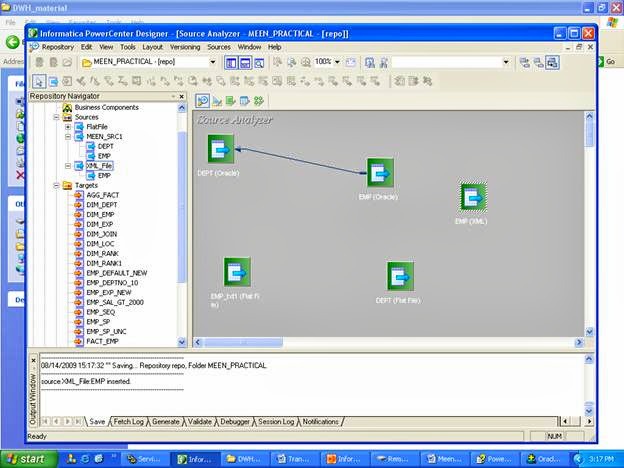
Task: Select the DEPT (Flat File) source icon
Action: click(400, 276)
